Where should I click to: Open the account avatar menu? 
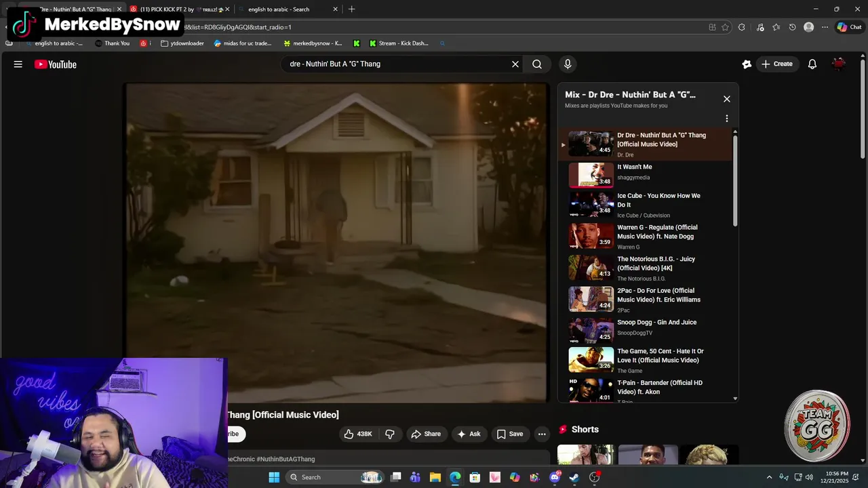839,64
